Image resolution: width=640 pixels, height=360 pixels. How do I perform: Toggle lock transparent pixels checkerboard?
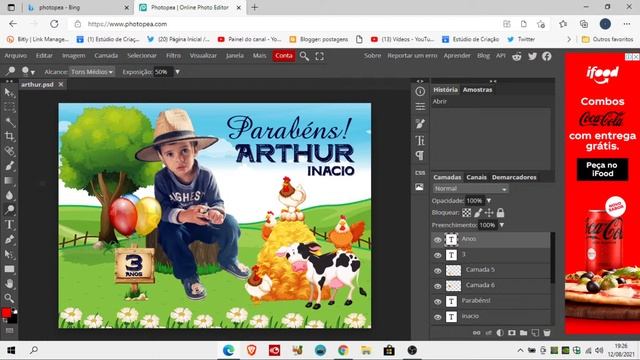467,213
